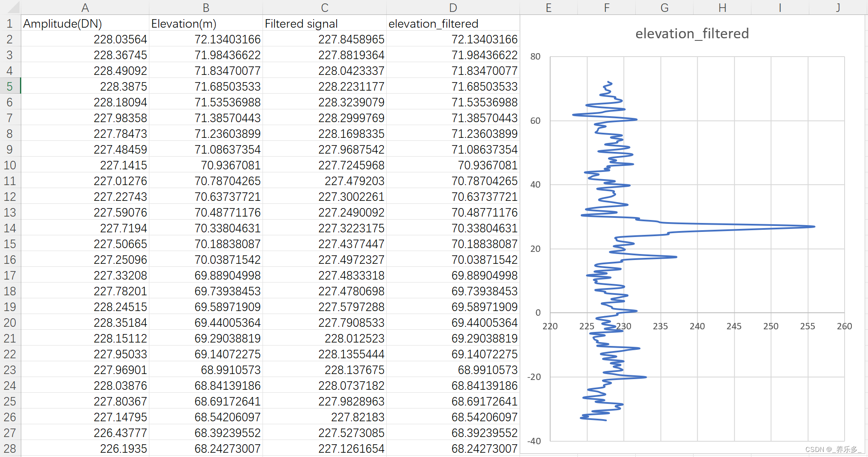Select column G header
The height and width of the screenshot is (457, 868).
click(x=664, y=7)
